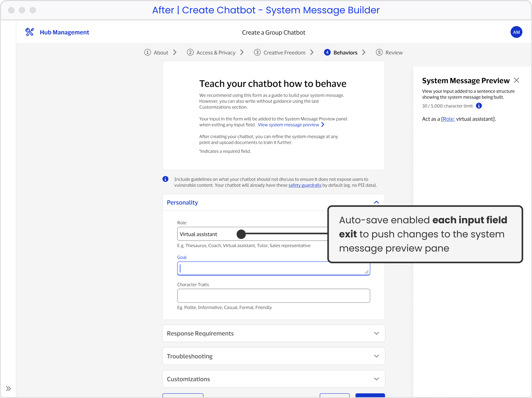
Task: Click inside the Goal text area
Action: coord(273,268)
